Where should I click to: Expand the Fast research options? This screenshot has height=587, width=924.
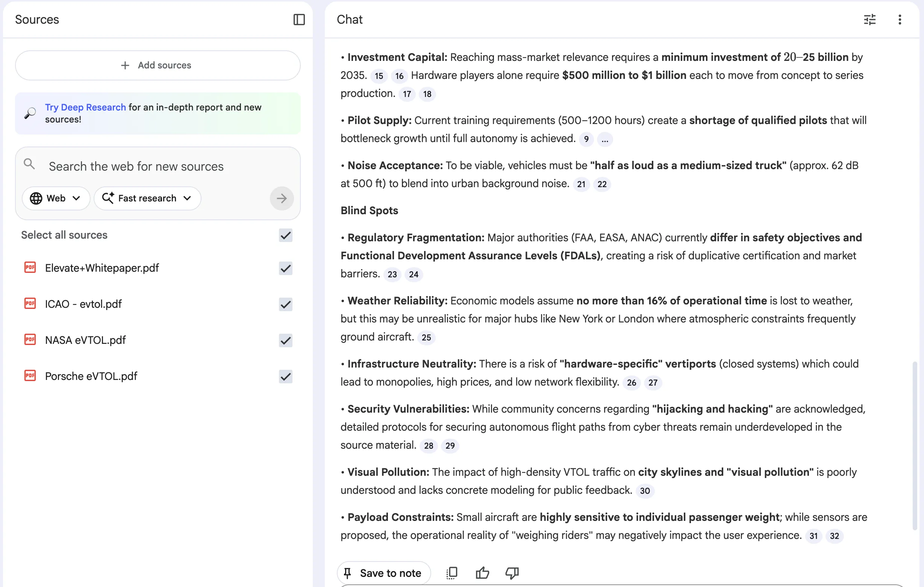tap(147, 198)
